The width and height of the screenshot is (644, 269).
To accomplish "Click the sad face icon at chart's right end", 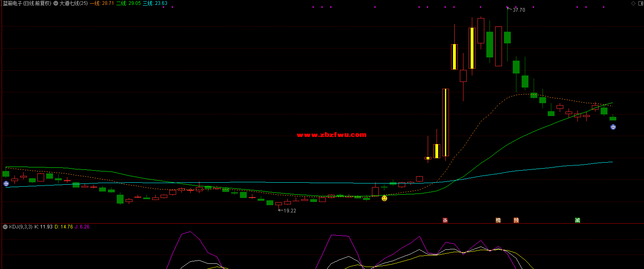I will (613, 127).
